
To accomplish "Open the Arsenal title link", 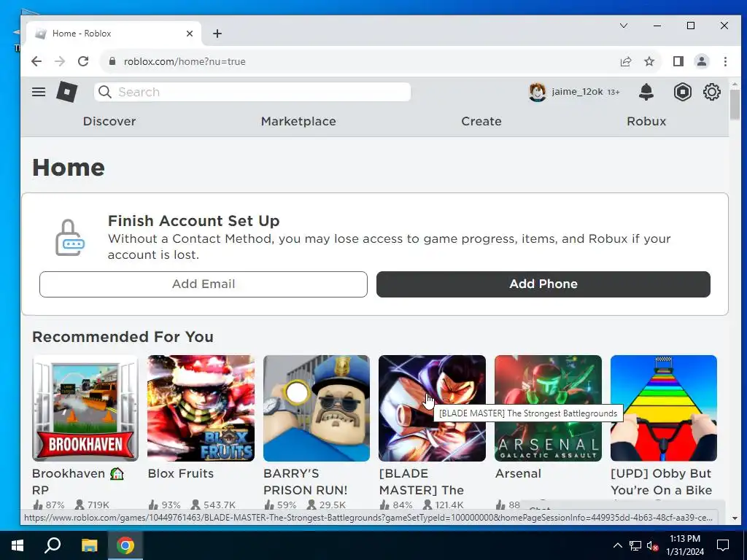I will 518,474.
